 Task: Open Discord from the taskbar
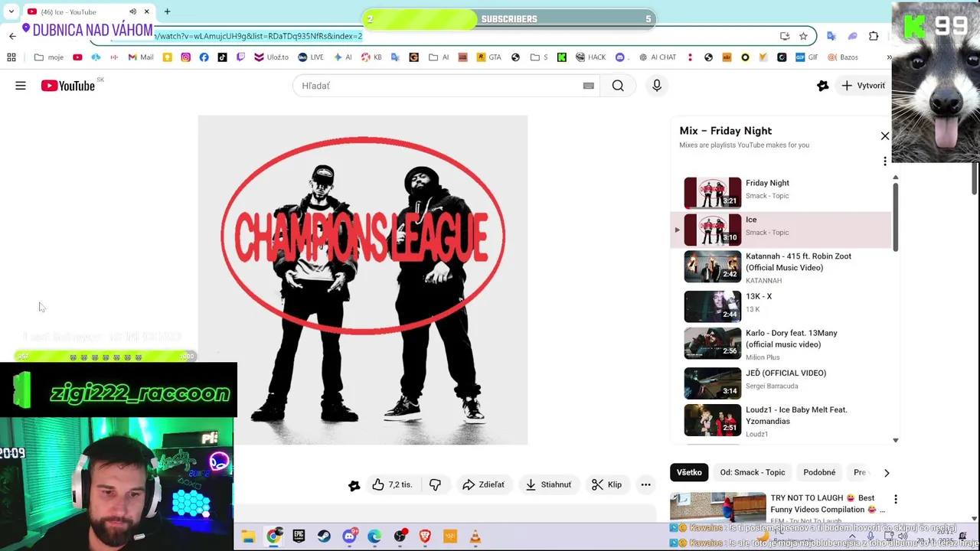pos(349,536)
